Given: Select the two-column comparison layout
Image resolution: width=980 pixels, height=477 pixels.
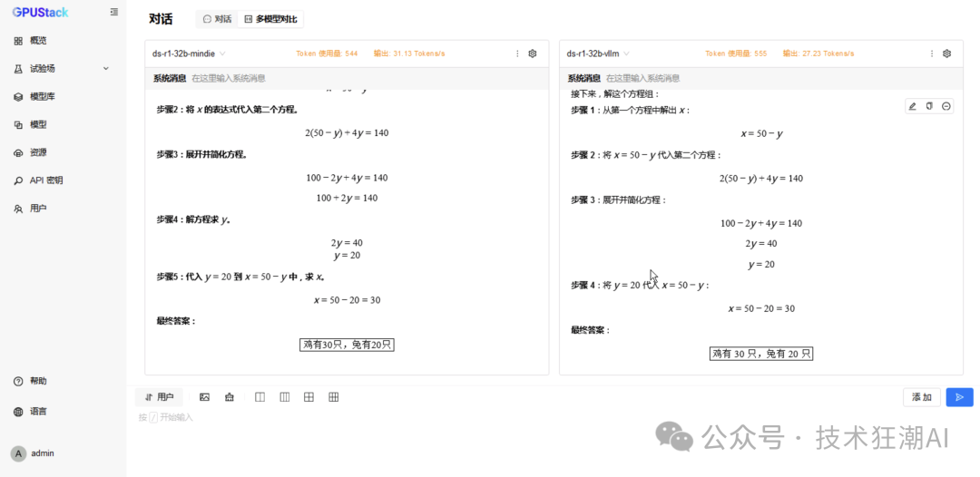Looking at the screenshot, I should pos(260,397).
